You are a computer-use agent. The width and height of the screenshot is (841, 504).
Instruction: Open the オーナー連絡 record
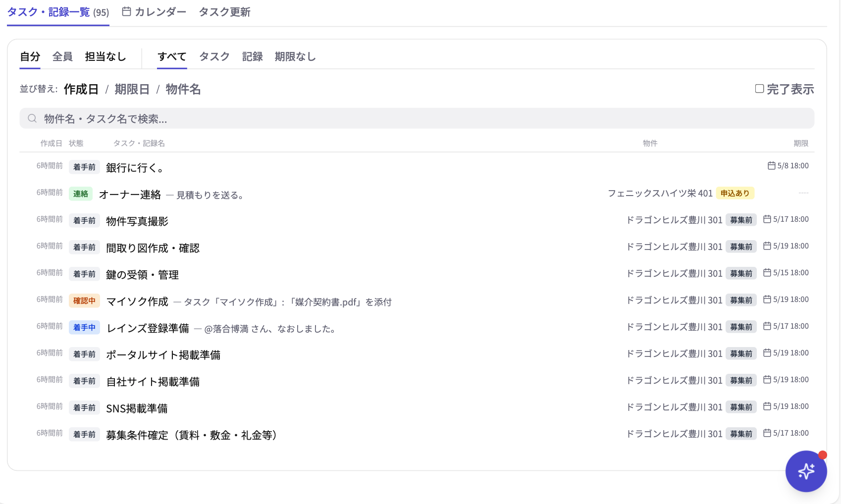pyautogui.click(x=130, y=195)
